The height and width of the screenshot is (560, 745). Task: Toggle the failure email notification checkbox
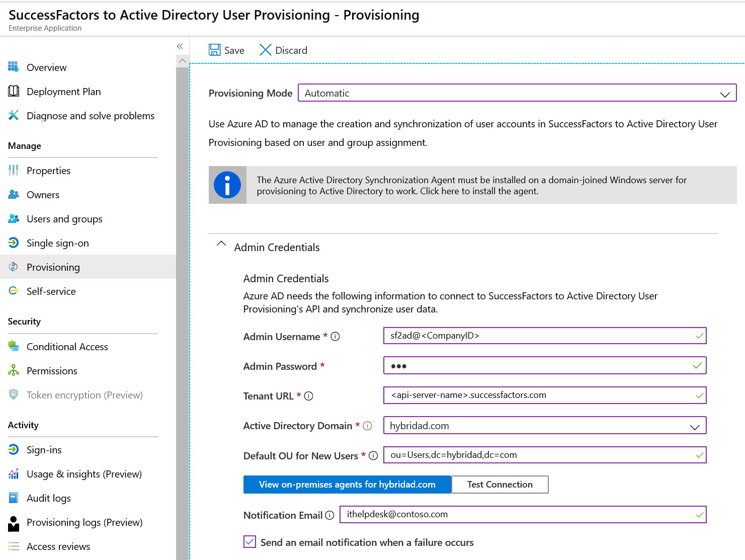(x=250, y=542)
